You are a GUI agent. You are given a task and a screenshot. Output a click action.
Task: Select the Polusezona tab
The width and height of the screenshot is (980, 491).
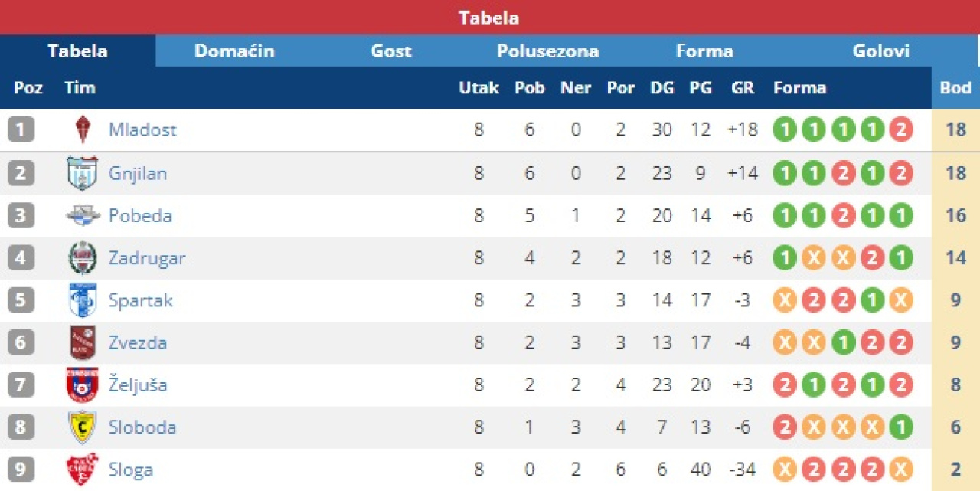click(548, 51)
